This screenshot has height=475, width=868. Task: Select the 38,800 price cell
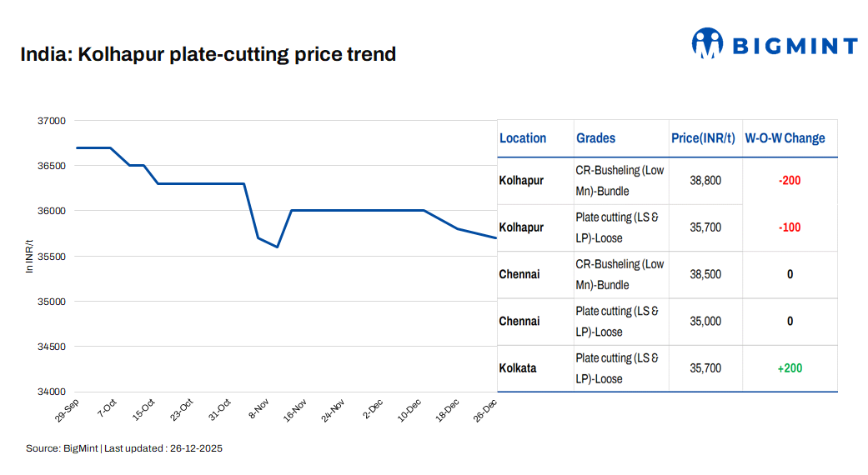click(x=705, y=181)
